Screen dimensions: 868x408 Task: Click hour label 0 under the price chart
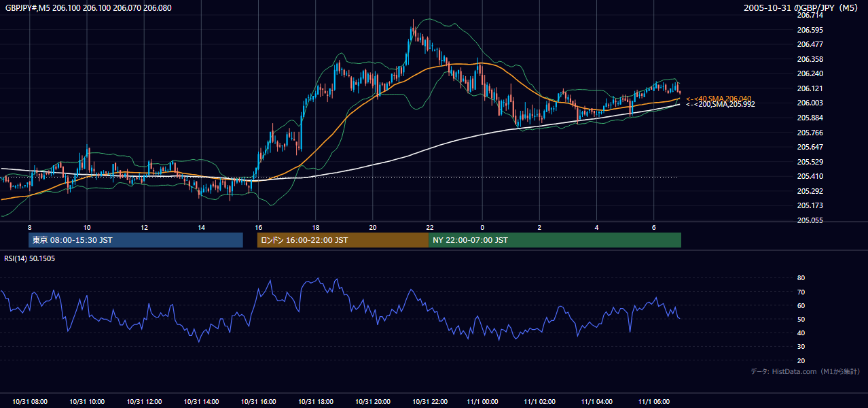point(482,227)
